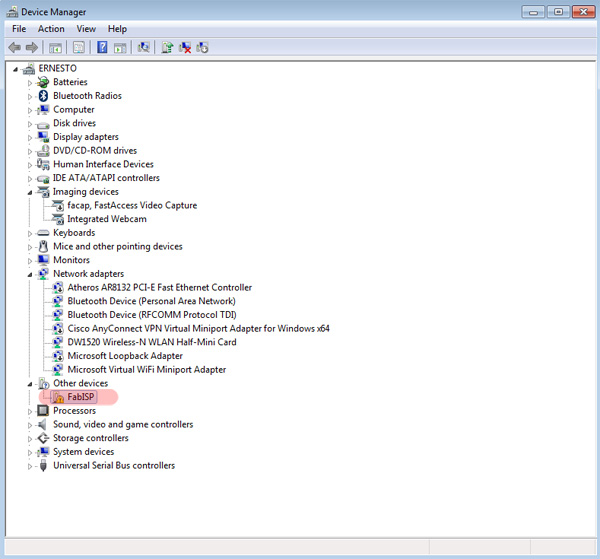Select Cisco AnyConnect VPN Virtual Miniport Adapter

pyautogui.click(x=199, y=329)
